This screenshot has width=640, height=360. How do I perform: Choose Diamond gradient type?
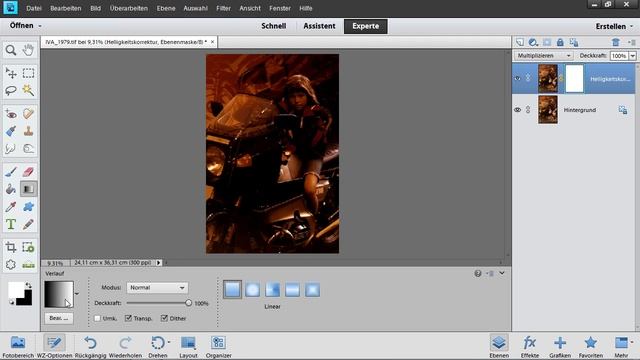point(312,289)
